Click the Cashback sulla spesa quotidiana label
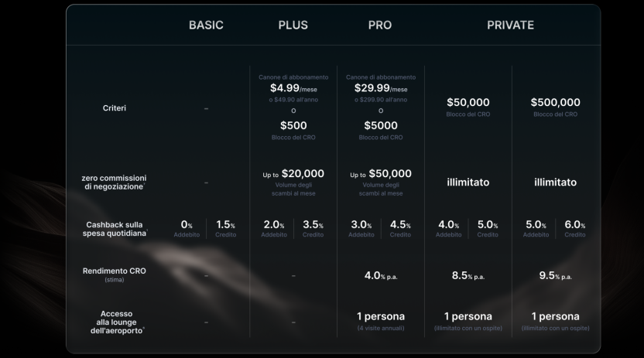Viewport: 644px width, 358px height. 114,229
